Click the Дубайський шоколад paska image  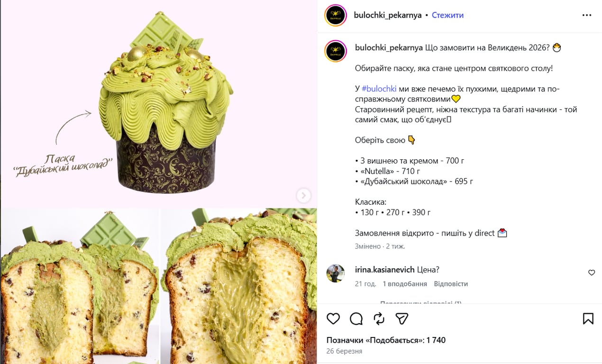coord(158,103)
